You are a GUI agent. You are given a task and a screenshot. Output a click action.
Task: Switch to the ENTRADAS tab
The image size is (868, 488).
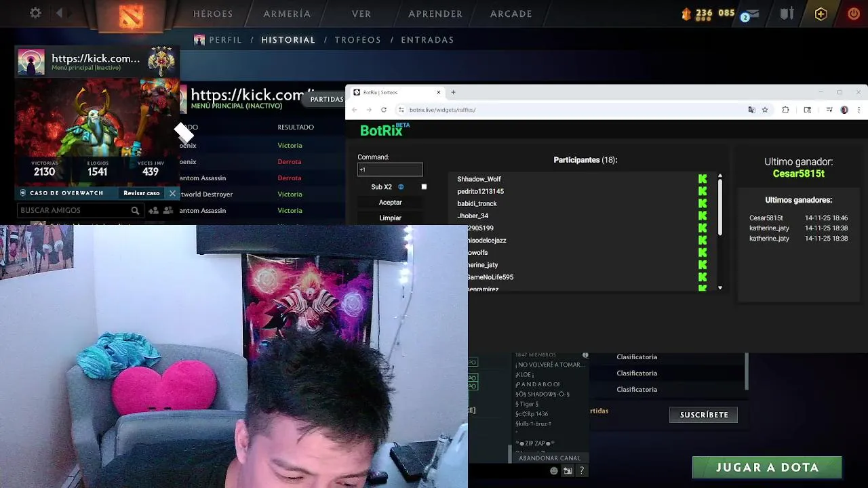pos(427,40)
